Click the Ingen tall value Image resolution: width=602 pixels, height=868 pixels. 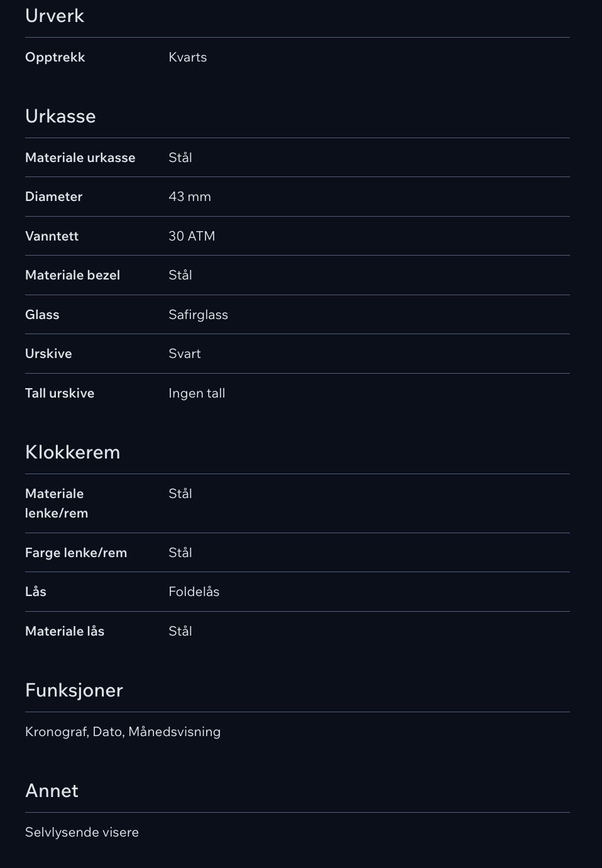click(x=197, y=393)
